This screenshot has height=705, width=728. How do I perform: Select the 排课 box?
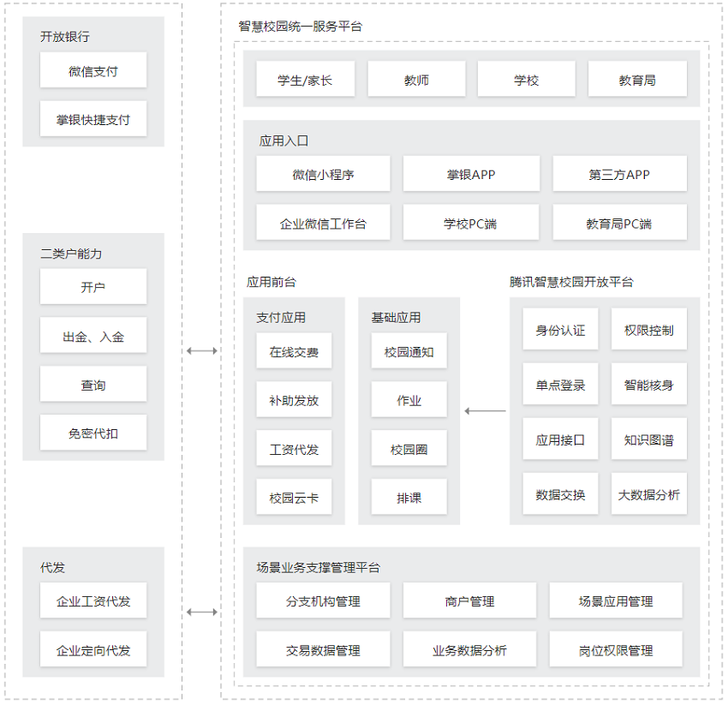click(x=409, y=497)
